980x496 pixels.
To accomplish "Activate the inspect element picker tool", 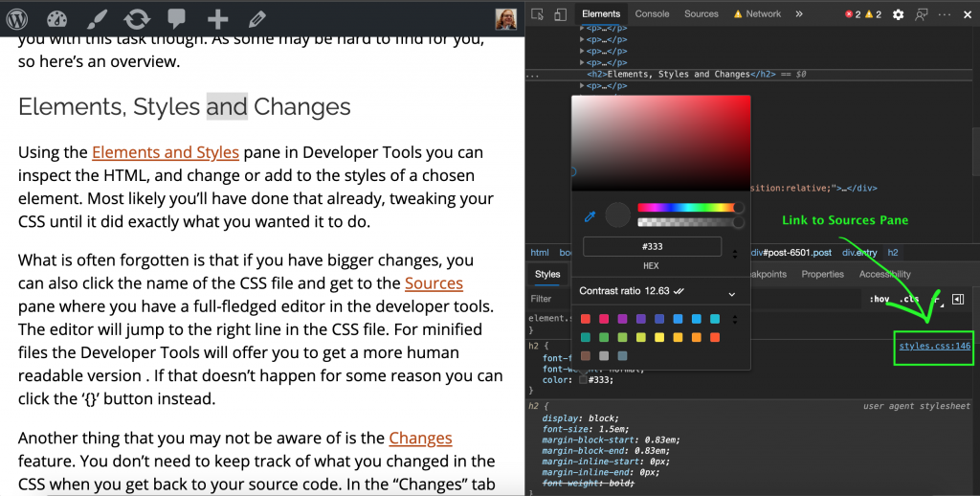I will (537, 14).
